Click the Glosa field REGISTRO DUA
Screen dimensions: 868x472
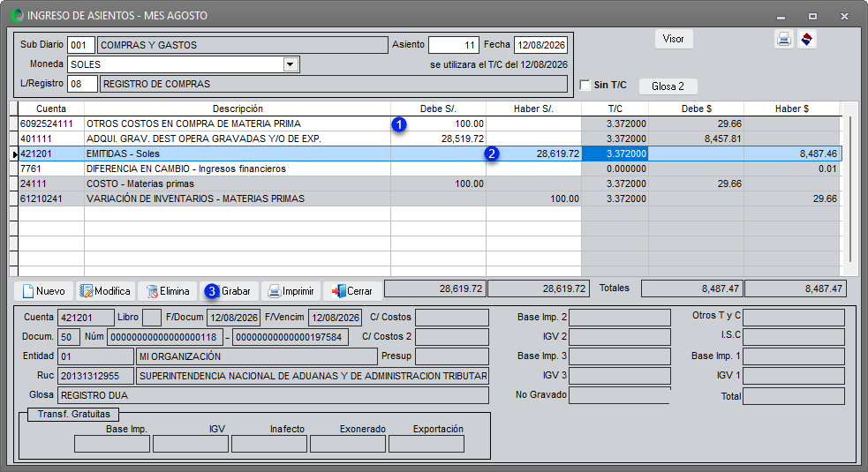pos(273,395)
